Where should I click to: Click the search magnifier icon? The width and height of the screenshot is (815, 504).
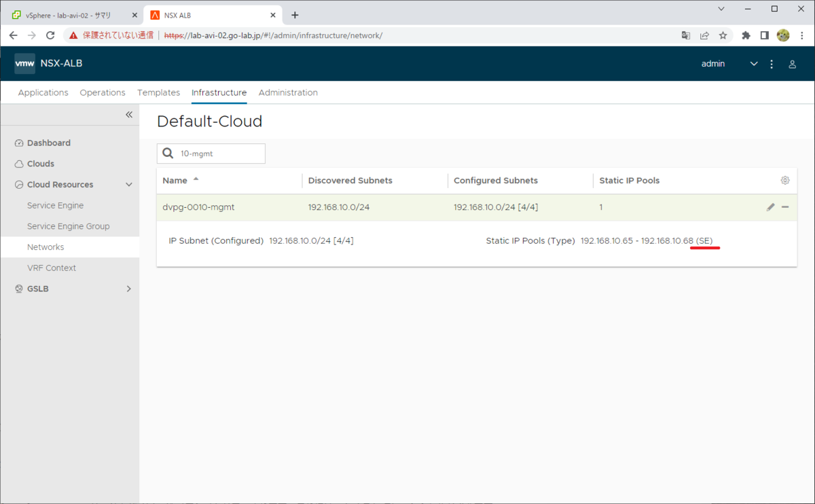click(168, 154)
